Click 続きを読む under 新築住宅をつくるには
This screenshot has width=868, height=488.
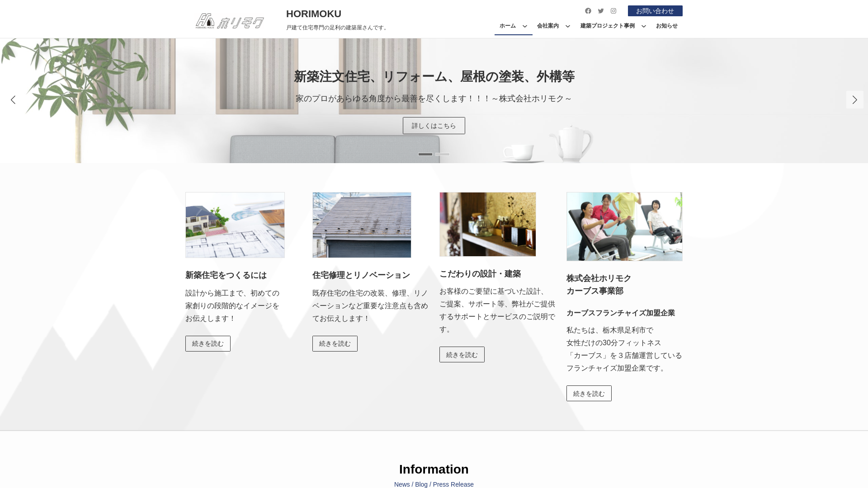click(208, 343)
